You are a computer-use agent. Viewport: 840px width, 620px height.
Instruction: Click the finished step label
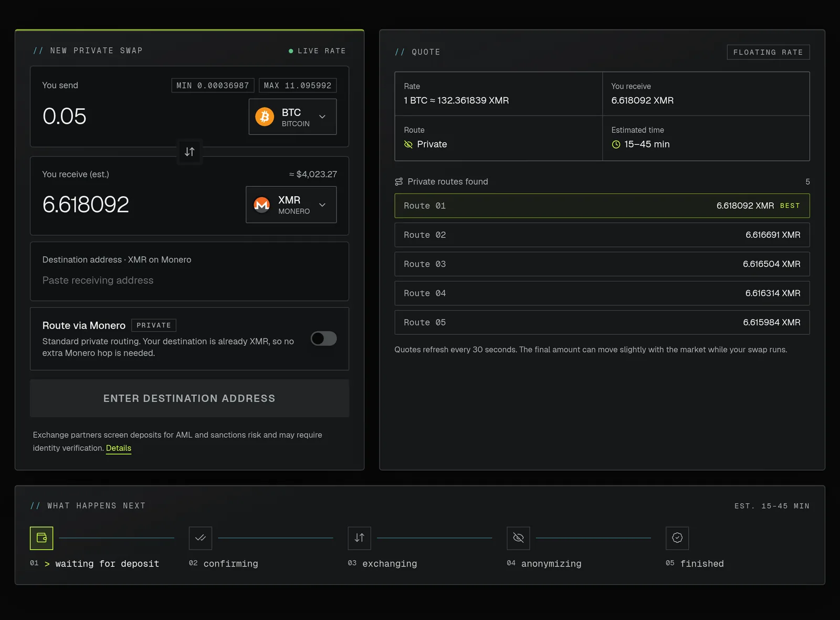702,564
